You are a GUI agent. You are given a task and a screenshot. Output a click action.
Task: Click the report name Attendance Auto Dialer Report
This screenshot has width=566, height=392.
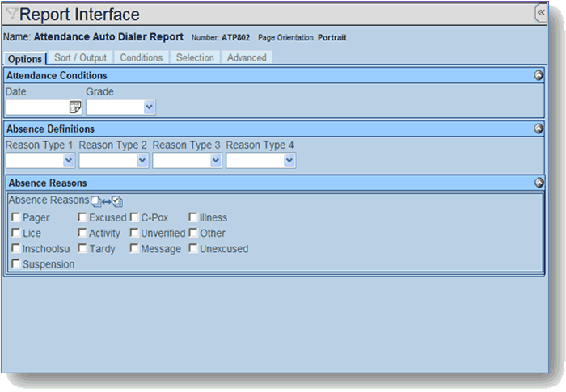point(108,37)
